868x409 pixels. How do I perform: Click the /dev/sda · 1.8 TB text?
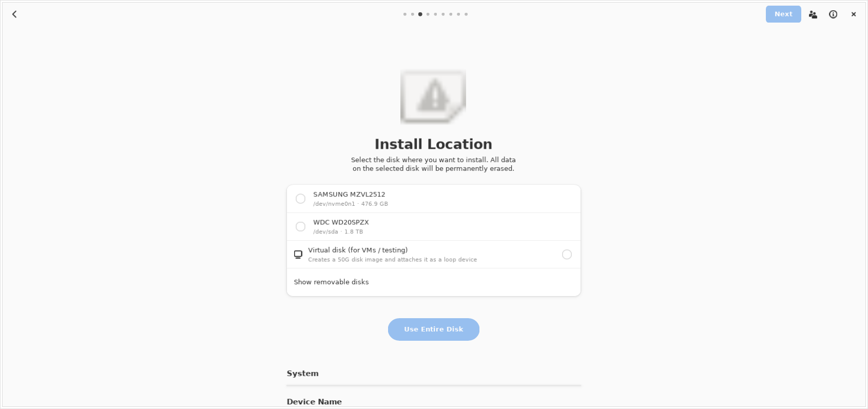(338, 231)
